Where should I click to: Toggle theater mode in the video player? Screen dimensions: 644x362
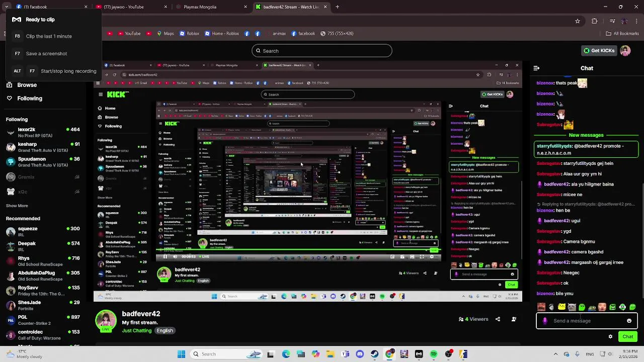click(412, 256)
